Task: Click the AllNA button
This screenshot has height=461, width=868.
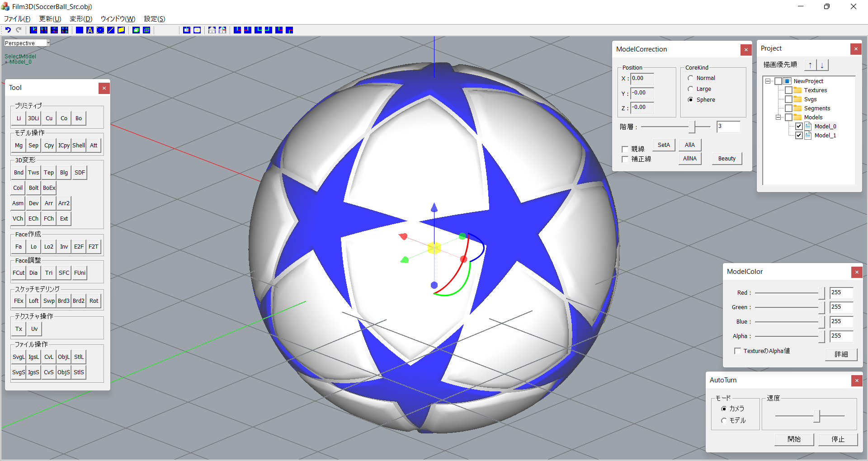Action: (690, 159)
